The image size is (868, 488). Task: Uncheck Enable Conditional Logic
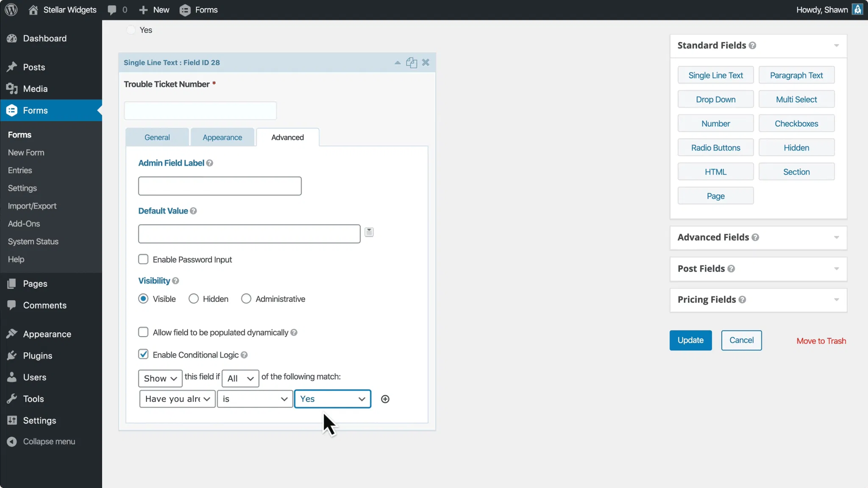click(143, 354)
